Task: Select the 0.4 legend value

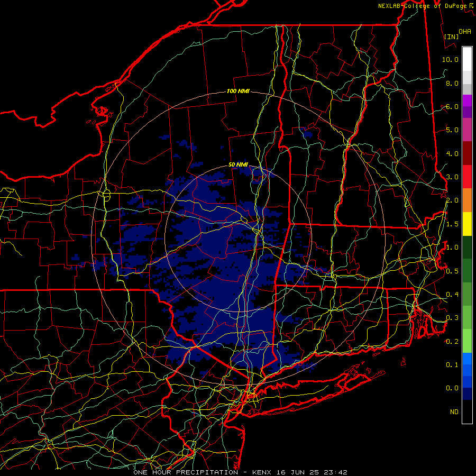Action: tap(452, 295)
